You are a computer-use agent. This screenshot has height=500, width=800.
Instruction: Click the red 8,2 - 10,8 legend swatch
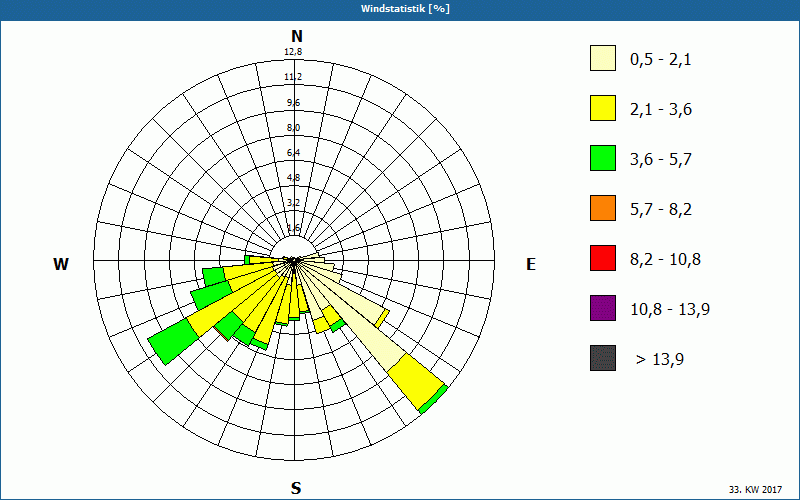tap(603, 258)
